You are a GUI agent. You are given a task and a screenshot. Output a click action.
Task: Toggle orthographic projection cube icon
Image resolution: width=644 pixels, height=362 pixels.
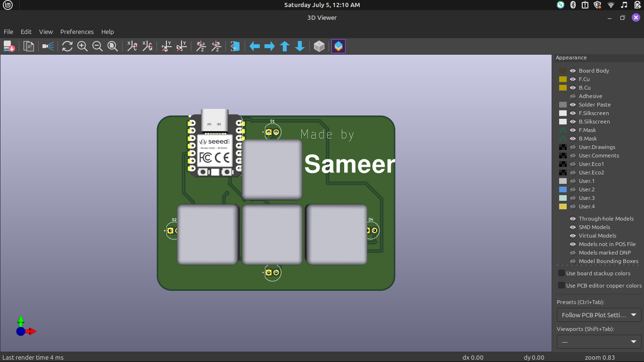(319, 46)
